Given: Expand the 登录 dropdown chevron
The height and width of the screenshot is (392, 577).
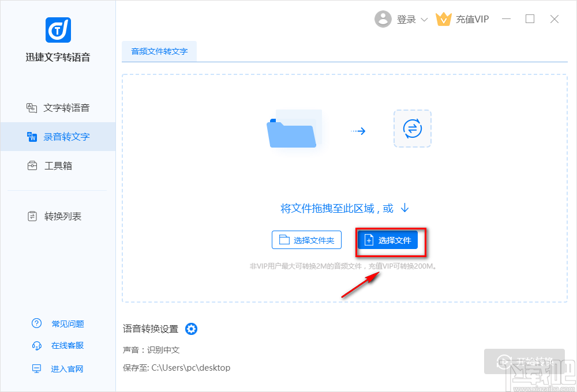Looking at the screenshot, I should click(x=425, y=19).
